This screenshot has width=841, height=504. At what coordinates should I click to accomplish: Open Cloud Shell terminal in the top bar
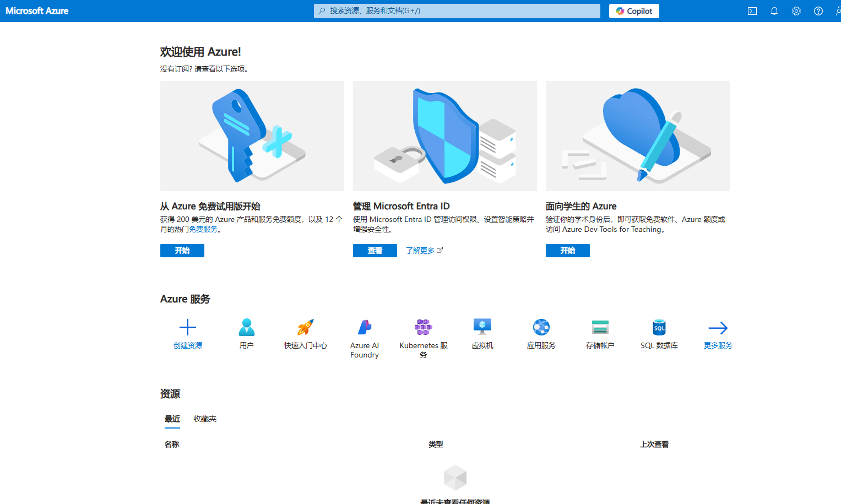[x=752, y=10]
